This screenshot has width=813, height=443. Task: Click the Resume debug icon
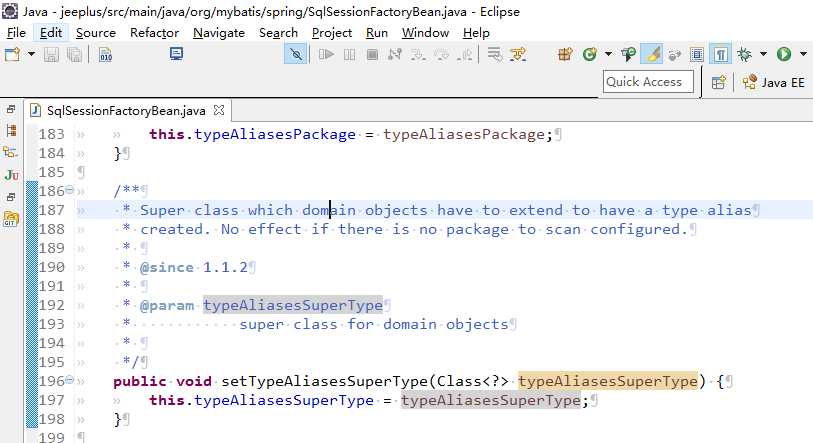[326, 54]
